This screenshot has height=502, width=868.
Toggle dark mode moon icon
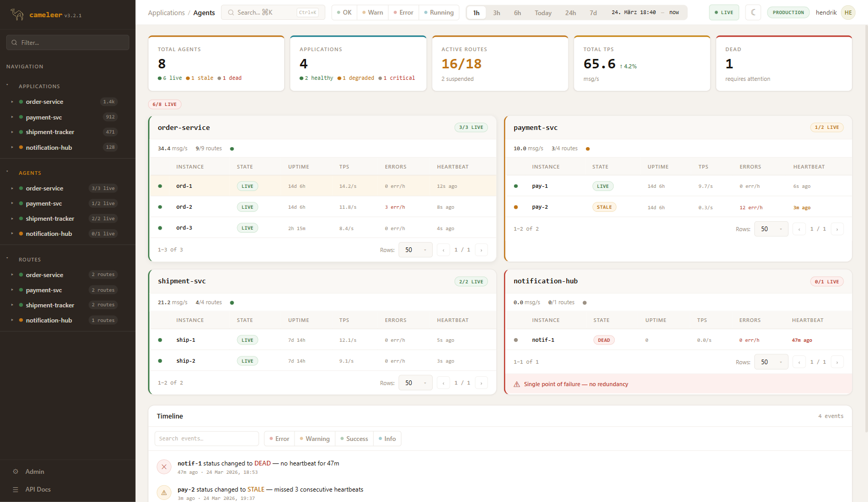[753, 13]
